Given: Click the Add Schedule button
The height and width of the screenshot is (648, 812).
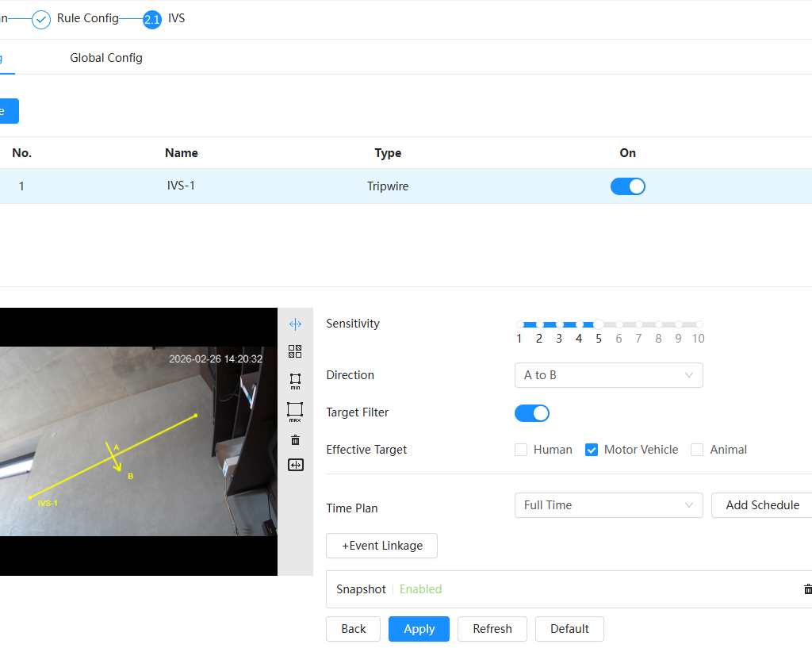Looking at the screenshot, I should 762,505.
